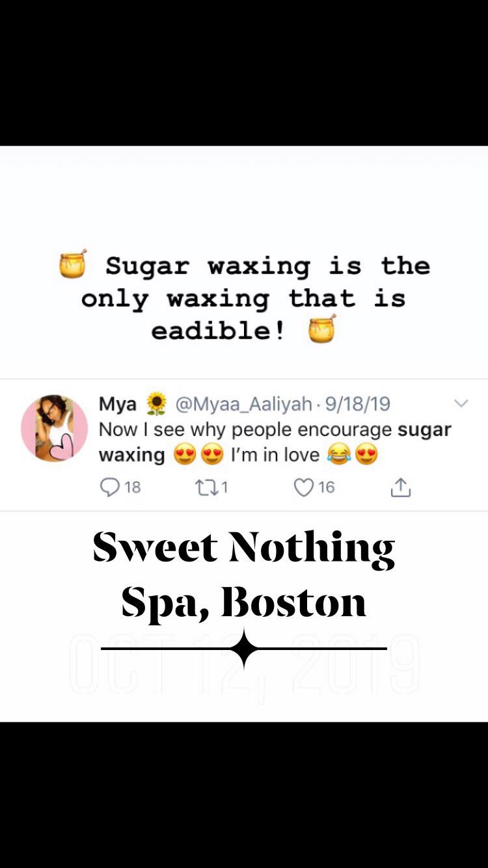Select the "Sweet Nothing" title text
This screenshot has width=488, height=868.
click(244, 548)
